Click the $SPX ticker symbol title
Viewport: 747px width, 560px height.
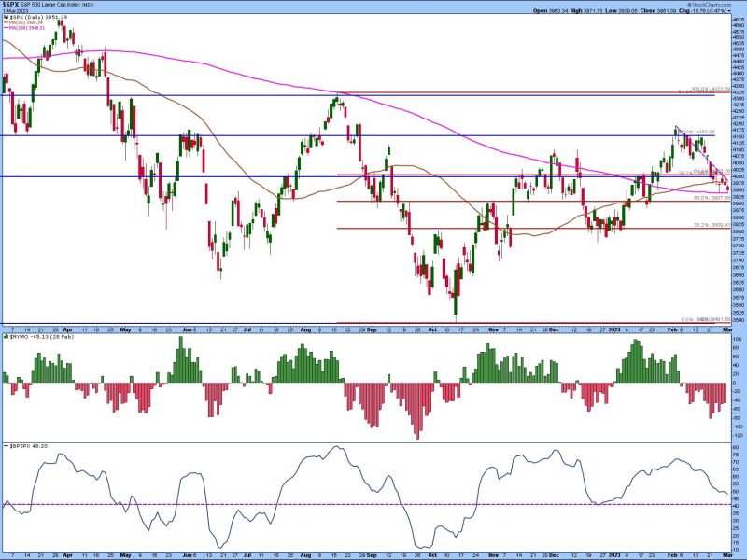13,5
